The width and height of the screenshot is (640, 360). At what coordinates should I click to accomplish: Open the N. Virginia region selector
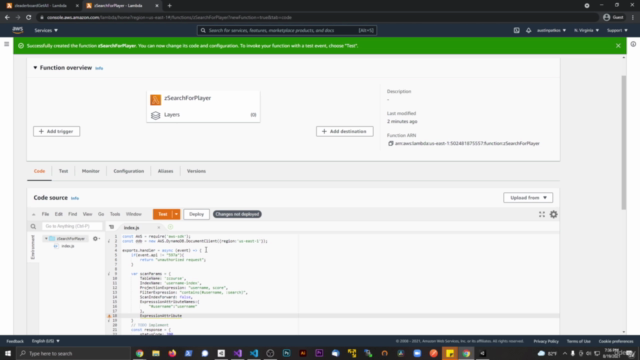(x=587, y=30)
